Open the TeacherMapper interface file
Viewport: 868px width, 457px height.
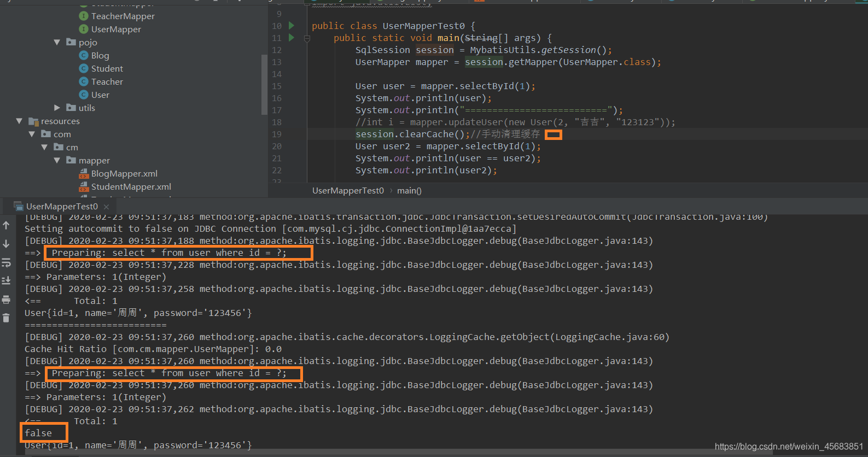click(123, 16)
